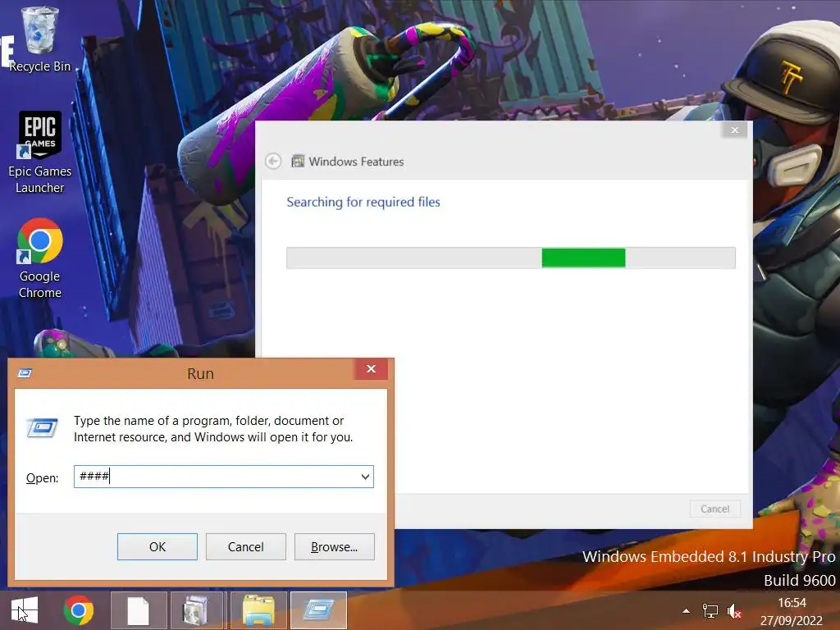Close the Windows Features window

tap(734, 130)
